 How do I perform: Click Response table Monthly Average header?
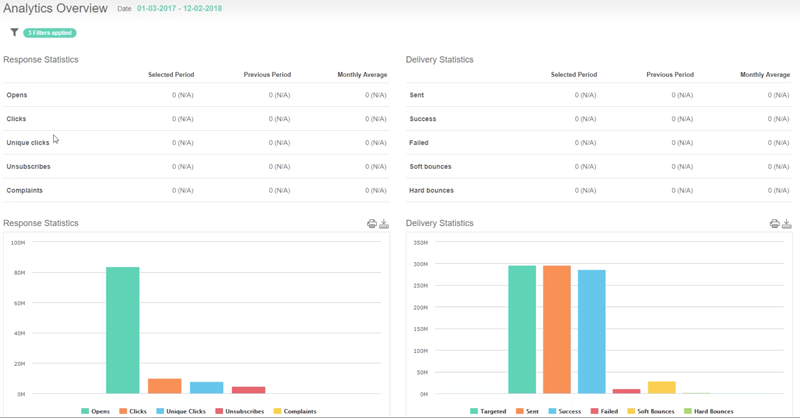(x=362, y=75)
